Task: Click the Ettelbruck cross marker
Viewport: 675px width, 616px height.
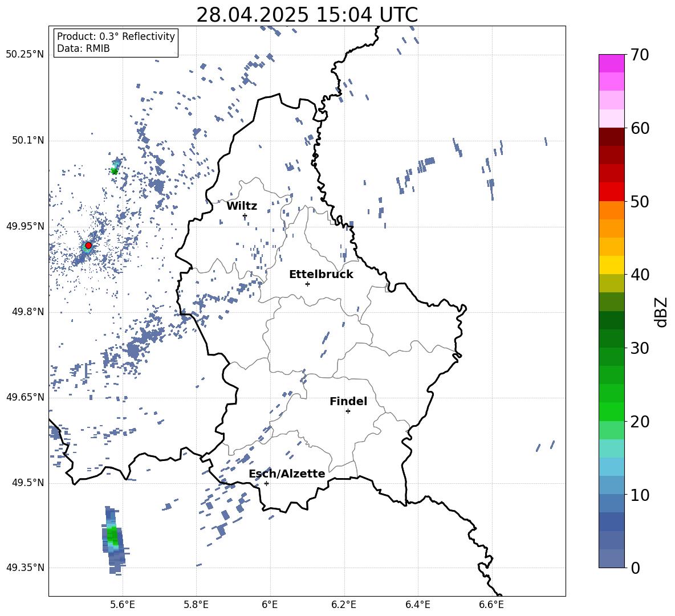Action: click(307, 284)
